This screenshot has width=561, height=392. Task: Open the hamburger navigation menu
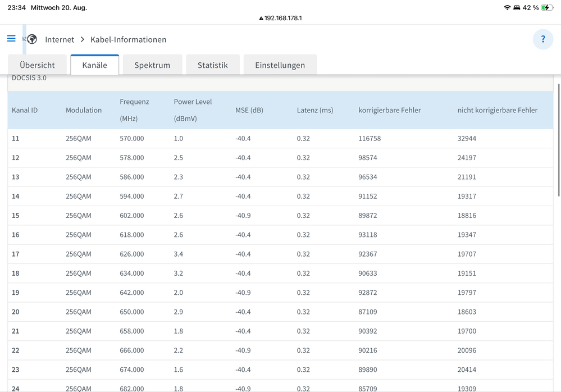tap(11, 39)
